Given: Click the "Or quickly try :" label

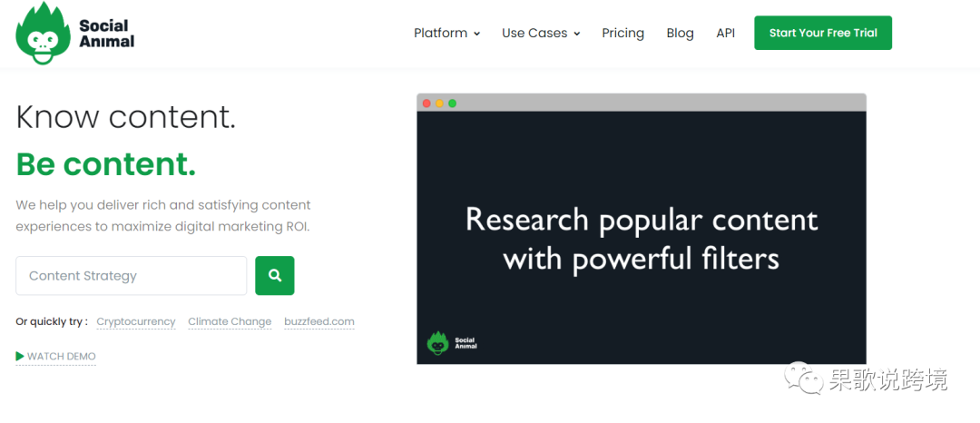Looking at the screenshot, I should (x=52, y=321).
